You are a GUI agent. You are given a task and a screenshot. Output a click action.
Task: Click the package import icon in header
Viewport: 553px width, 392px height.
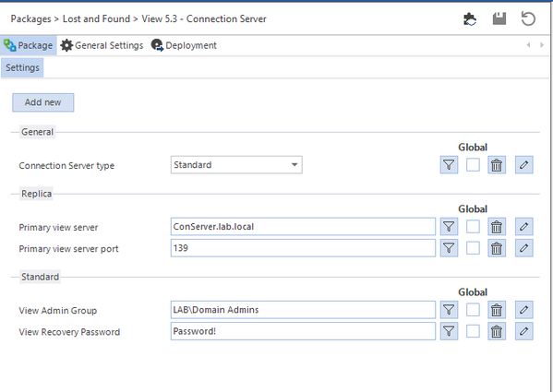click(x=470, y=18)
